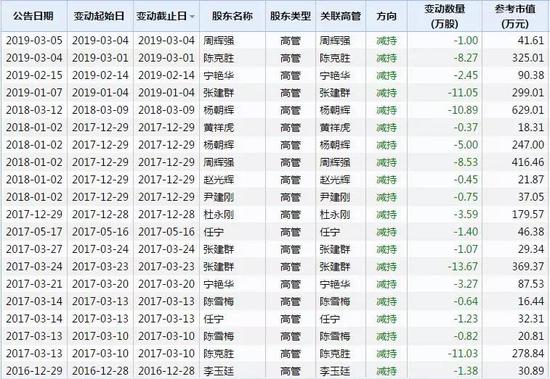Click the 关联高管 column header

point(341,16)
